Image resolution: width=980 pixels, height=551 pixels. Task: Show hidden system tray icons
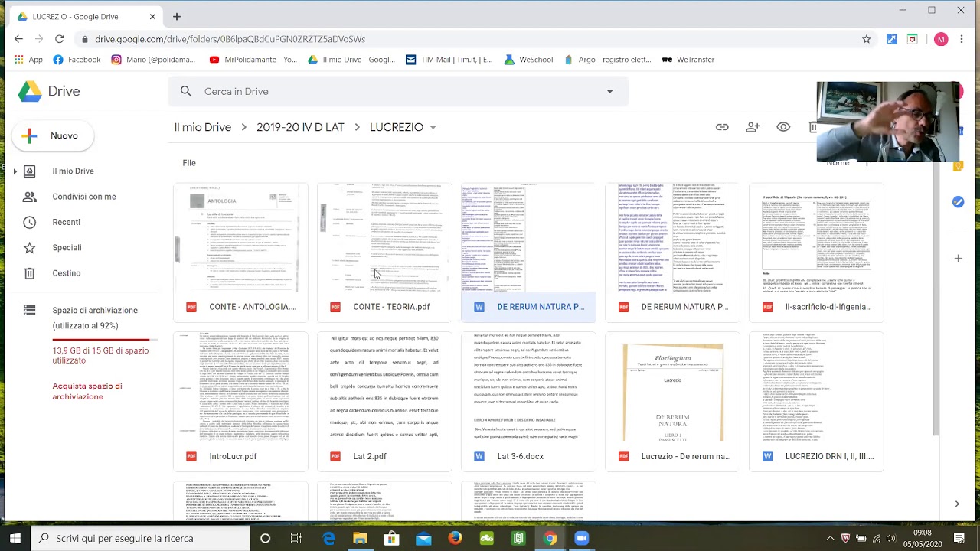pos(830,539)
